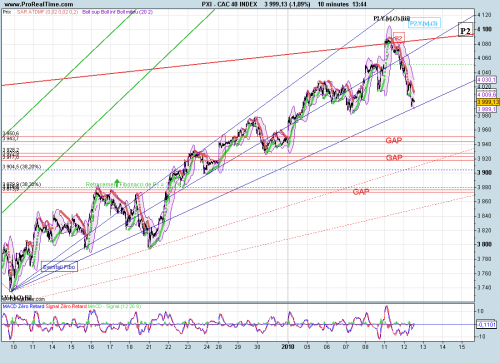Click the MACD Zero Retard indicator label
Viewport: 500px width, 363px height.
click(23, 306)
